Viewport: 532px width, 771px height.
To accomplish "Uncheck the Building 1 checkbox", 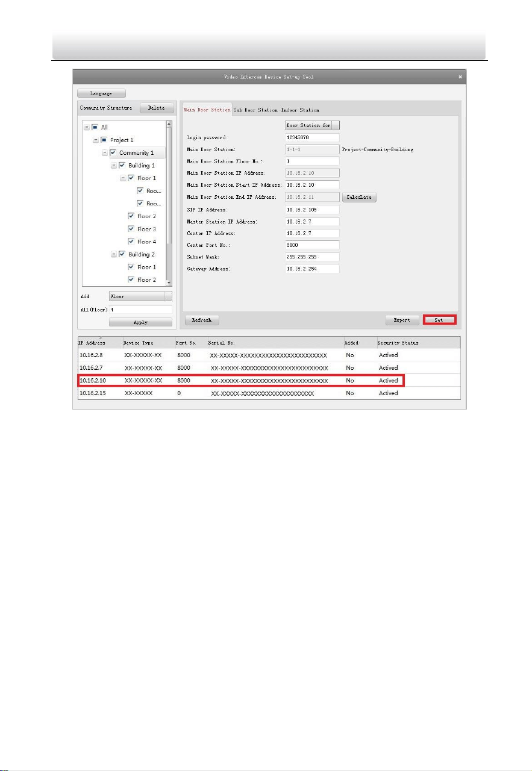I will [x=122, y=166].
